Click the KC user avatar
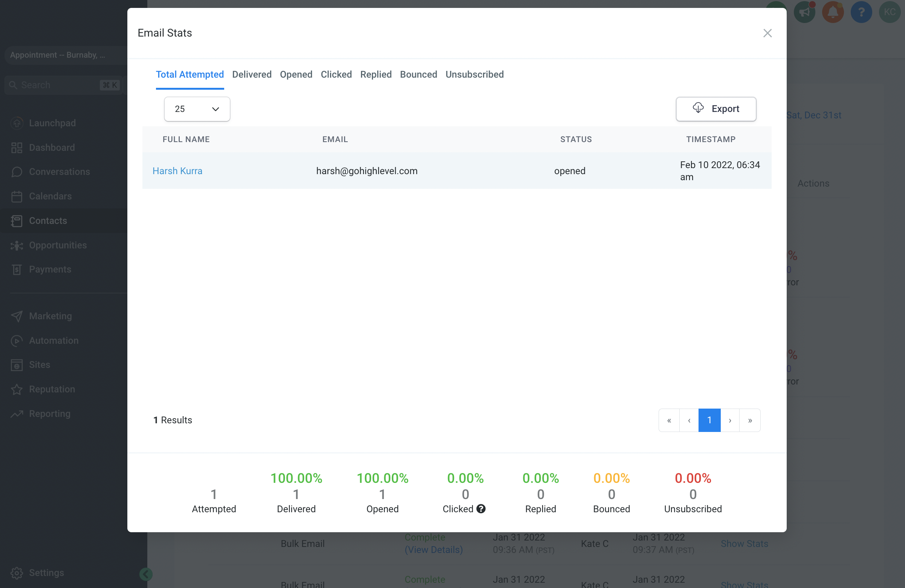 point(889,12)
